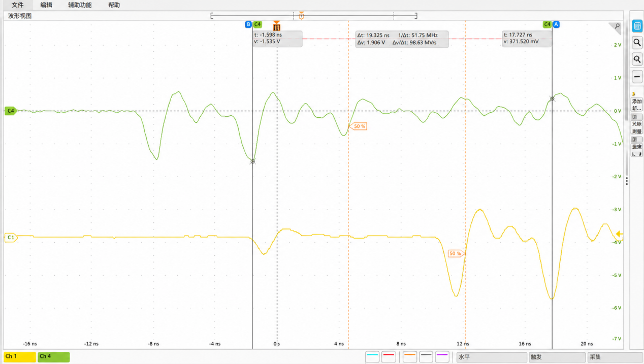This screenshot has height=364, width=644.
Task: Click cursor B readout -1.598 ns
Action: (277, 39)
